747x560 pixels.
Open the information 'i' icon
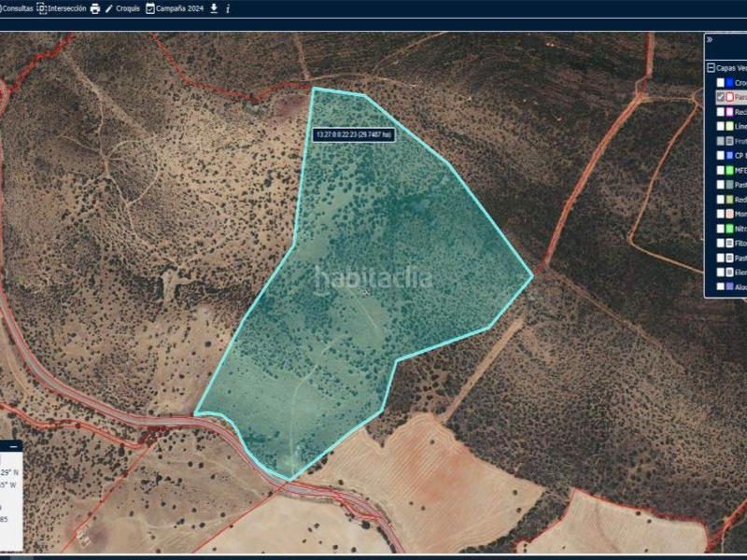pyautogui.click(x=228, y=8)
